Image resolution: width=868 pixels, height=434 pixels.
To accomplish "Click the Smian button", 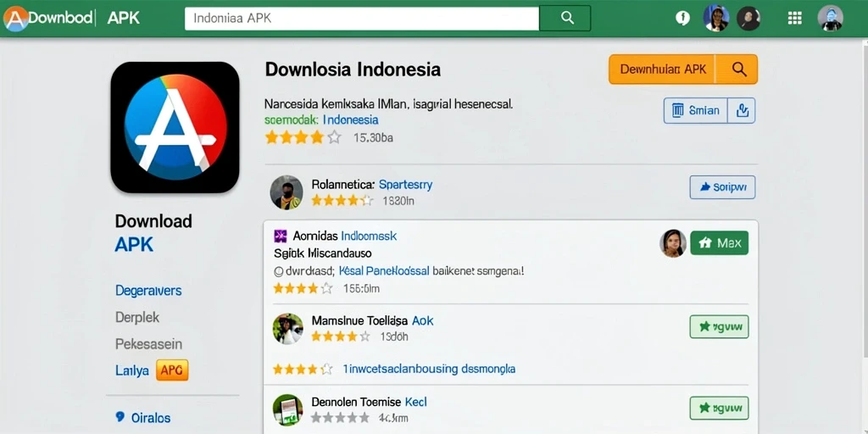I will pos(695,111).
